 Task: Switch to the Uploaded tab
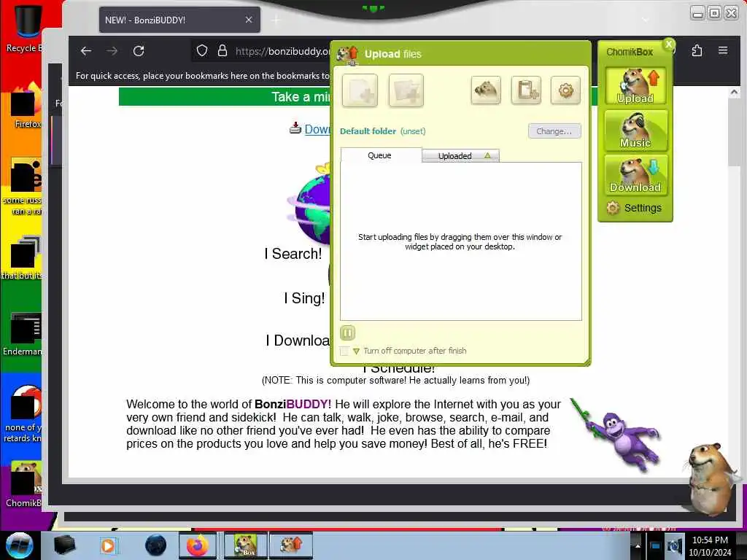(461, 156)
